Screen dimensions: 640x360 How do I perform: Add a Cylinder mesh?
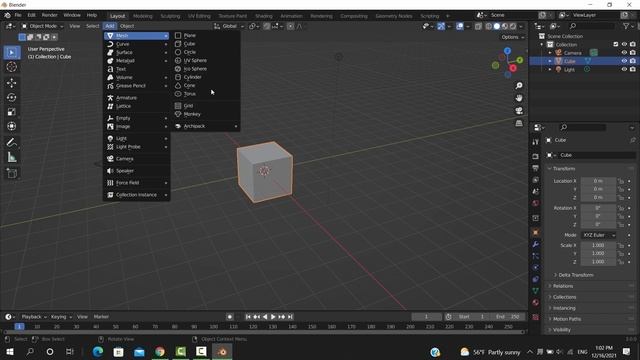click(206, 77)
